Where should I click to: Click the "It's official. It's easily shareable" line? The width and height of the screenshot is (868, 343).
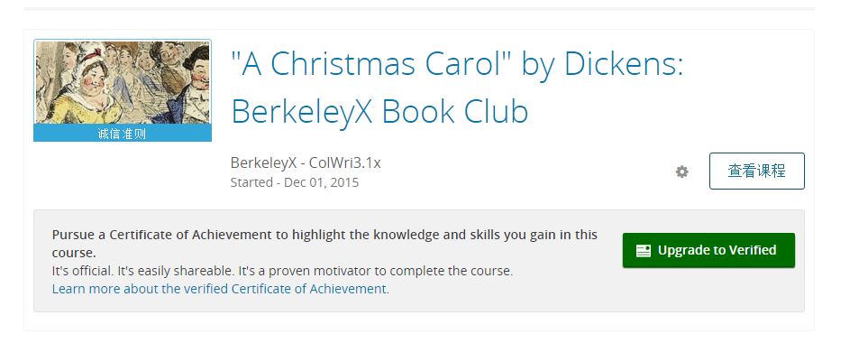(x=282, y=271)
